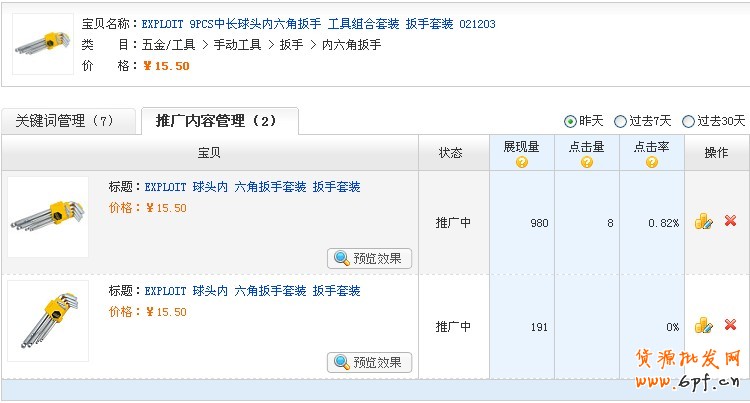
Task: Click the 点击率 help question-mark icon
Action: pos(651,162)
